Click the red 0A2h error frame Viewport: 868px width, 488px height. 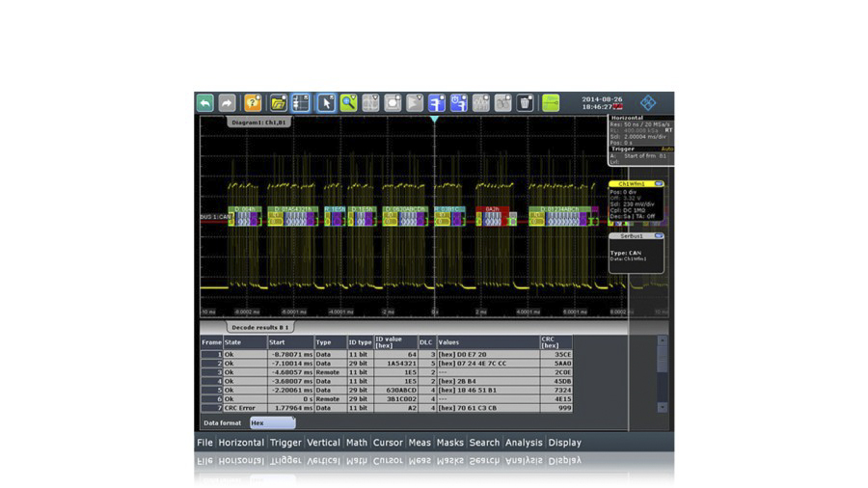(x=492, y=216)
